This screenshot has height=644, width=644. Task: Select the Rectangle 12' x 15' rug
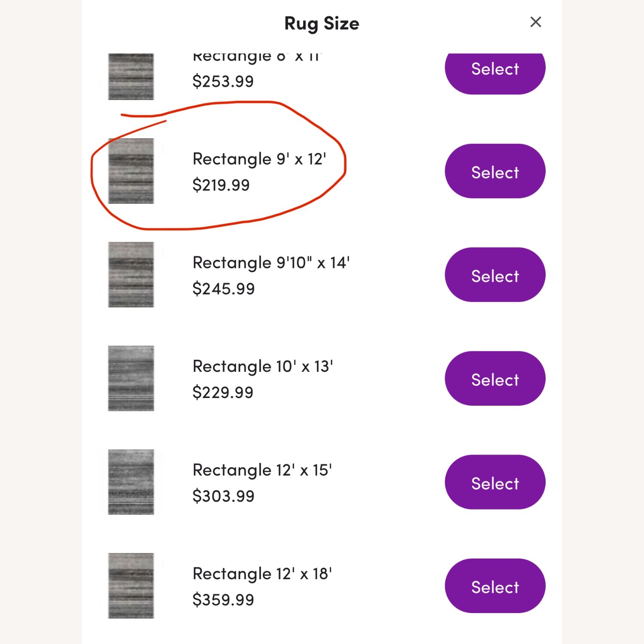tap(495, 483)
